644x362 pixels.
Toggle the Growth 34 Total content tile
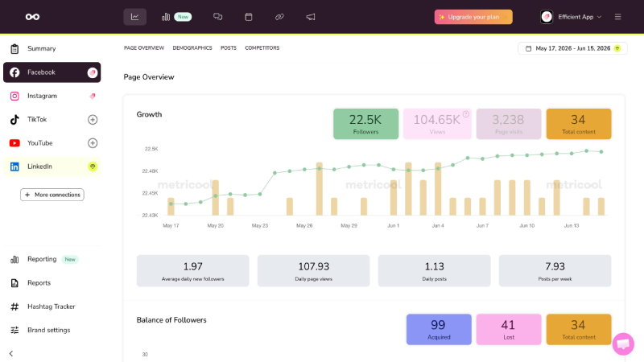pyautogui.click(x=579, y=124)
